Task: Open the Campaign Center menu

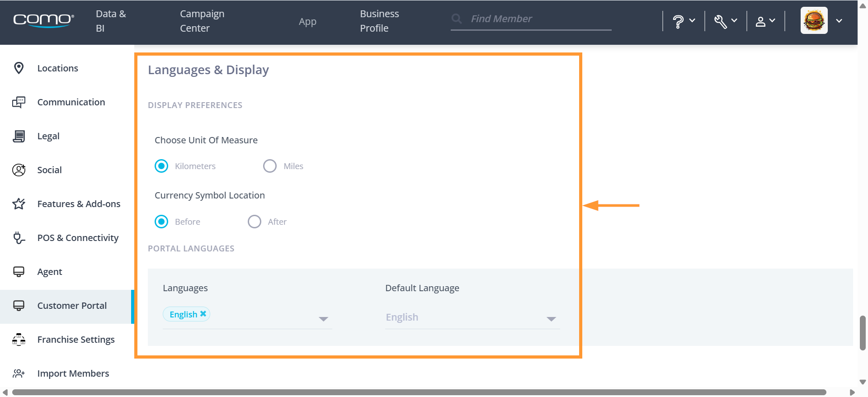Action: [x=202, y=21]
